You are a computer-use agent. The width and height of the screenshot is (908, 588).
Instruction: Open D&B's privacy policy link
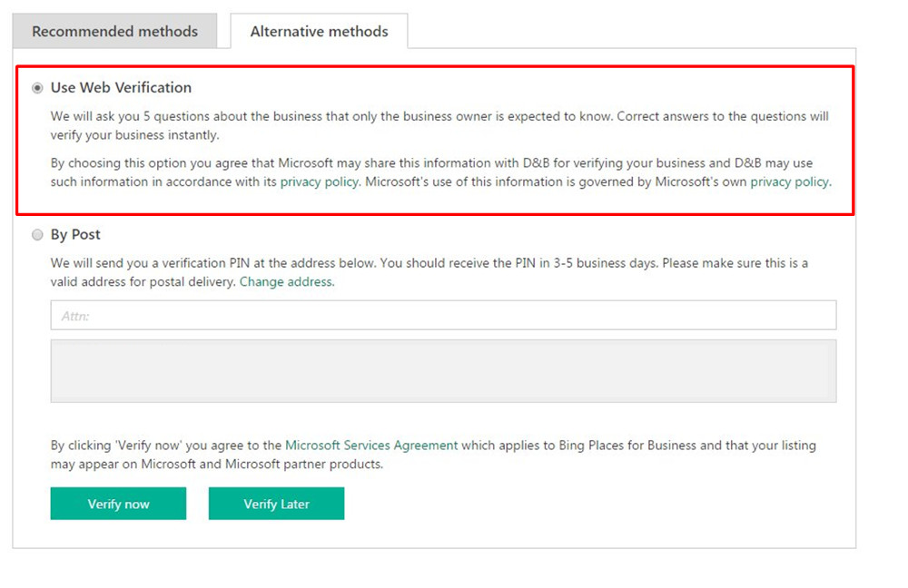click(x=319, y=181)
